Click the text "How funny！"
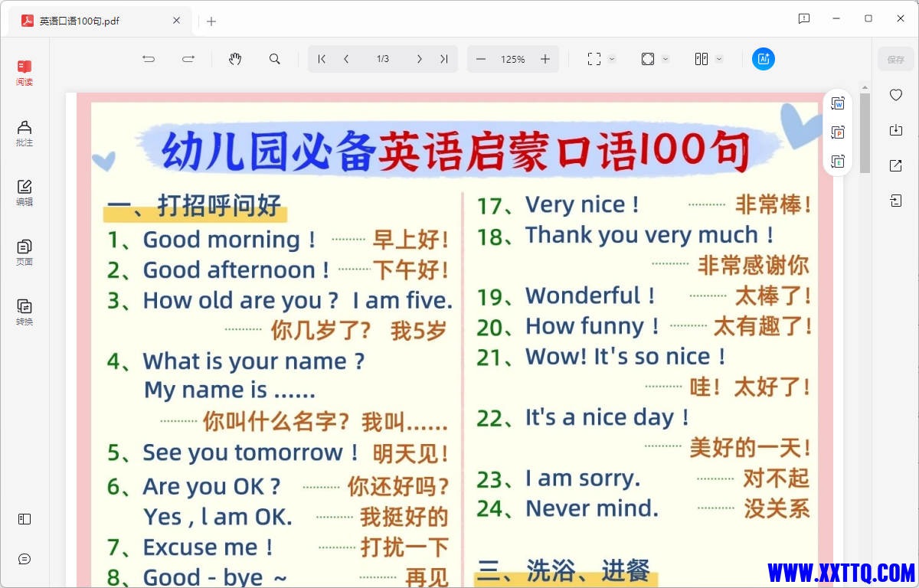The width and height of the screenshot is (919, 588). 593,326
